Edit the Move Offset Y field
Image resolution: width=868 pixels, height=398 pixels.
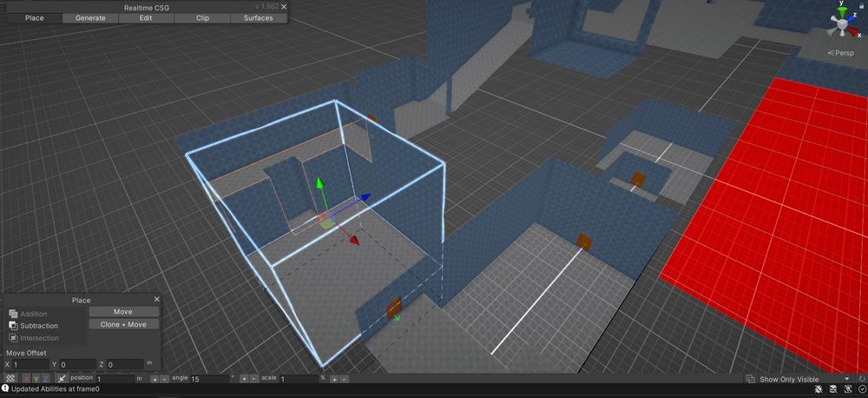pyautogui.click(x=77, y=364)
